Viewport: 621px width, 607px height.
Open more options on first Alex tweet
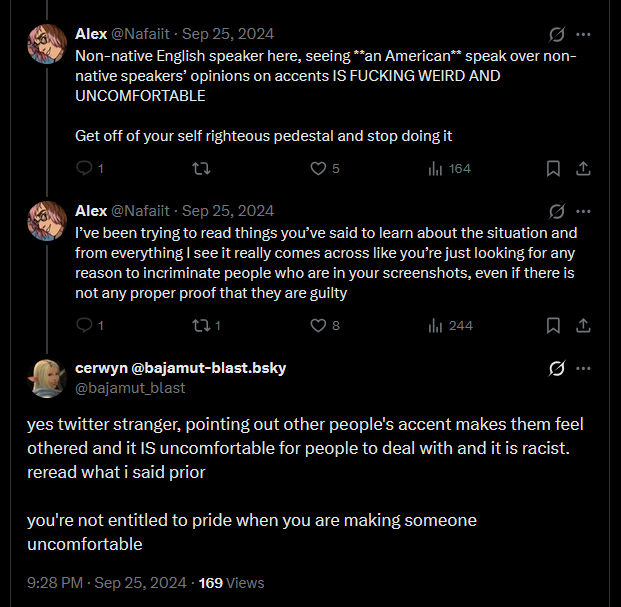point(584,34)
